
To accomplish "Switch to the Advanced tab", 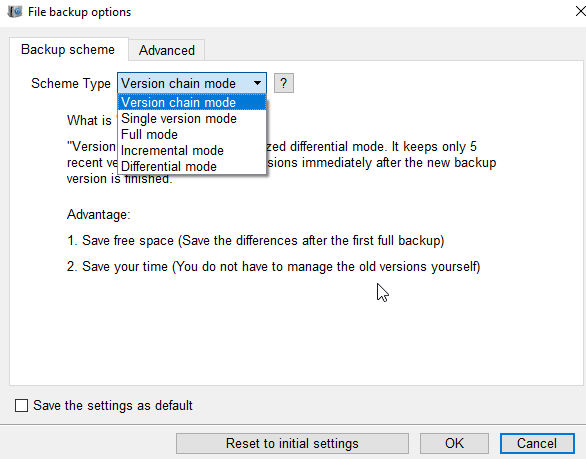I will point(167,50).
